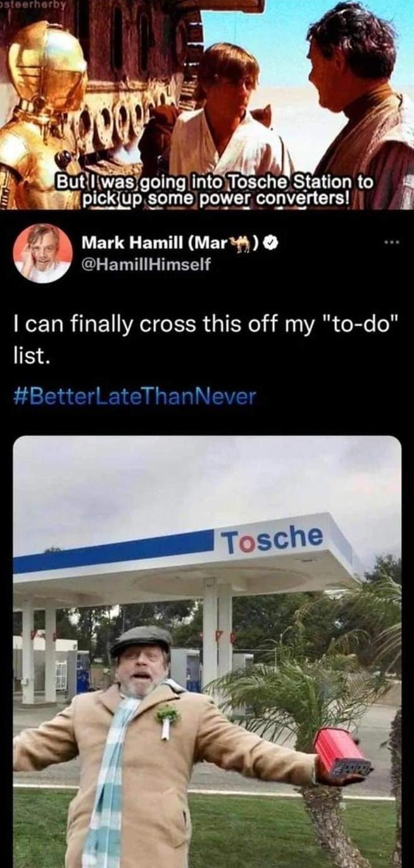This screenshot has width=414, height=868.
Task: Click the blue verified checkmark badge
Action: [272, 243]
